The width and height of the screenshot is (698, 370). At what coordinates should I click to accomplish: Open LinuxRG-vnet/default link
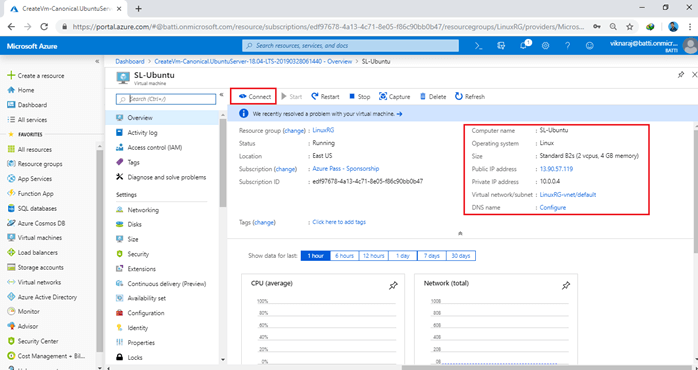tap(568, 195)
